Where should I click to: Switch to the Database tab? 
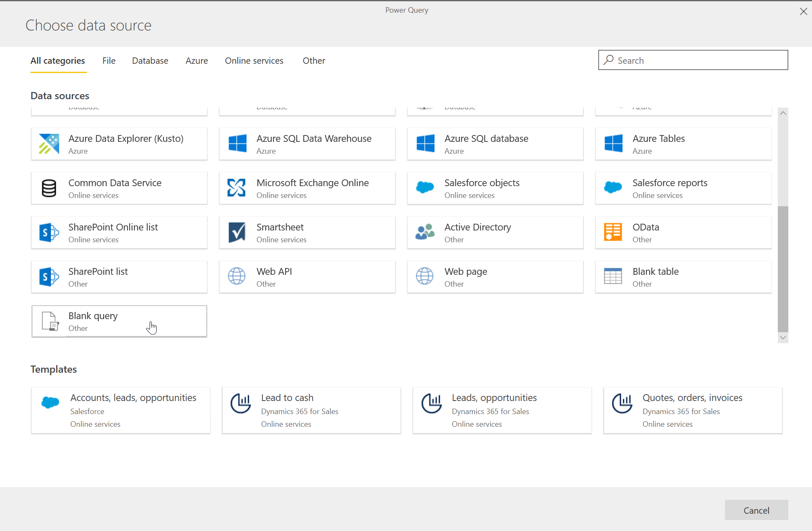[150, 61]
